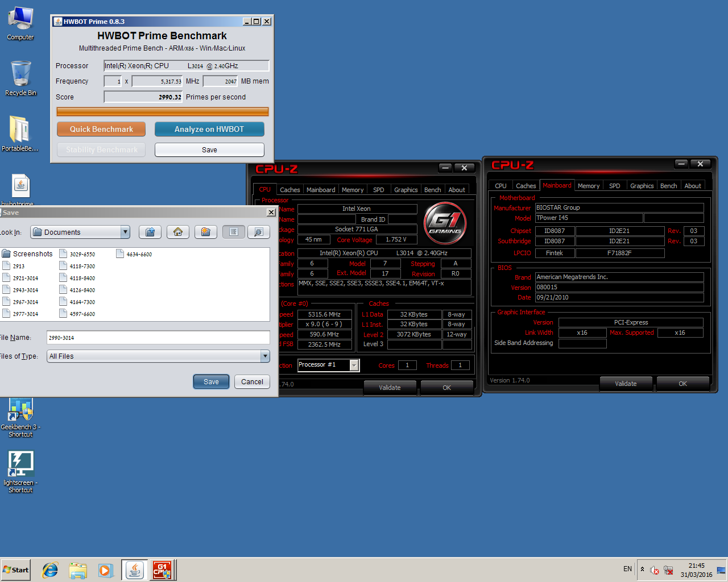The image size is (728, 582).
Task: Open the hwbotprime Java file icon
Action: 20,190
